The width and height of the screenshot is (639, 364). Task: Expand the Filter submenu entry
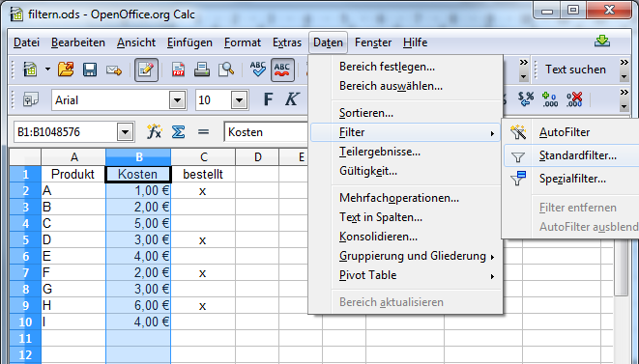(x=405, y=132)
